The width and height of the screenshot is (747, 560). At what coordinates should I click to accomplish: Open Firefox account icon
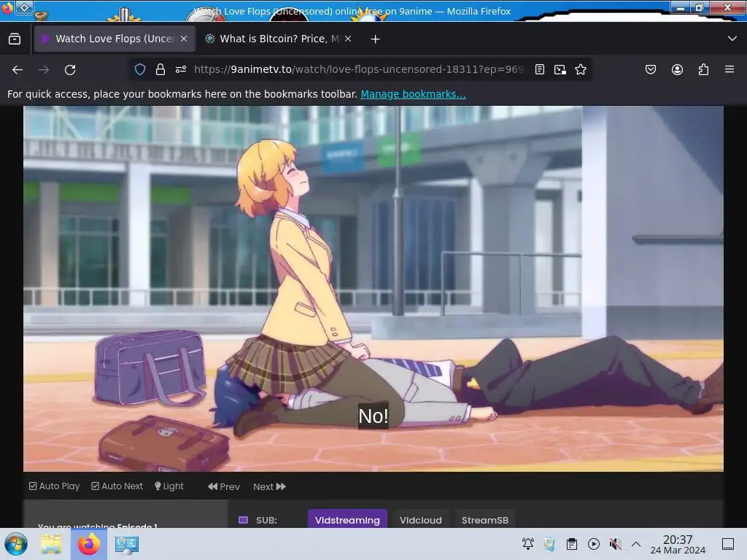pyautogui.click(x=677, y=69)
